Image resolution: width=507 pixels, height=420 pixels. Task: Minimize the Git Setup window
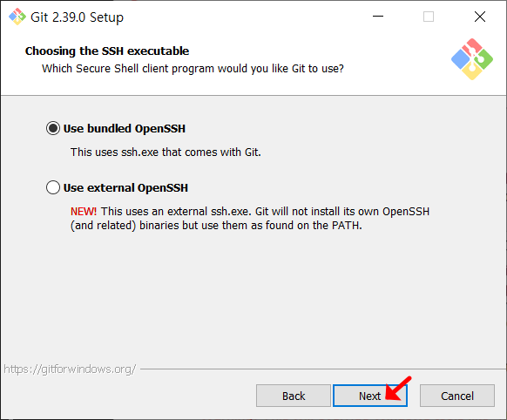[378, 17]
